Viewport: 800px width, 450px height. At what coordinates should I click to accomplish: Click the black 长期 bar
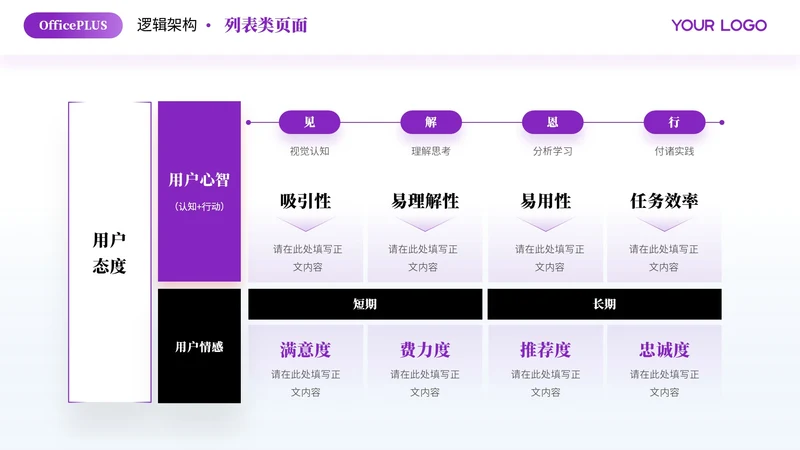tap(605, 304)
